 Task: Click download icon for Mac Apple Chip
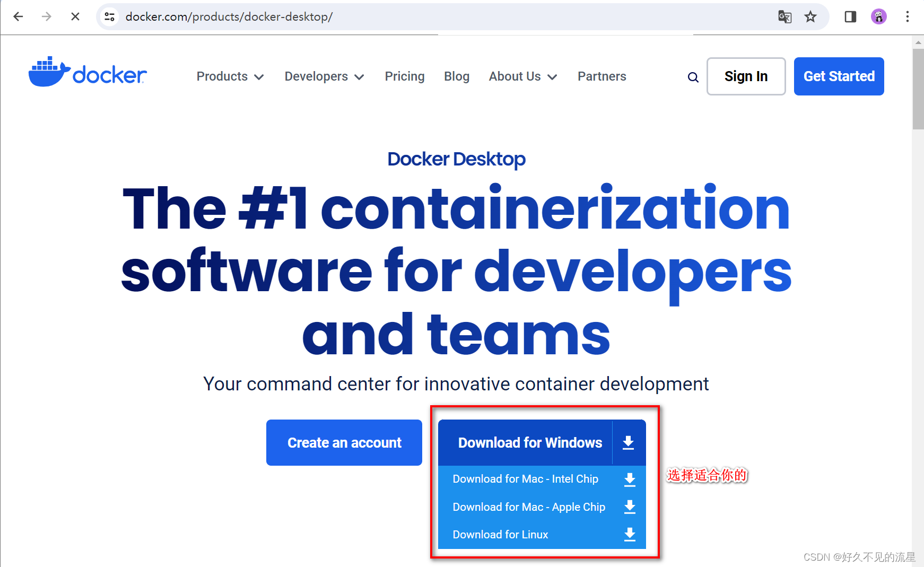pos(630,507)
